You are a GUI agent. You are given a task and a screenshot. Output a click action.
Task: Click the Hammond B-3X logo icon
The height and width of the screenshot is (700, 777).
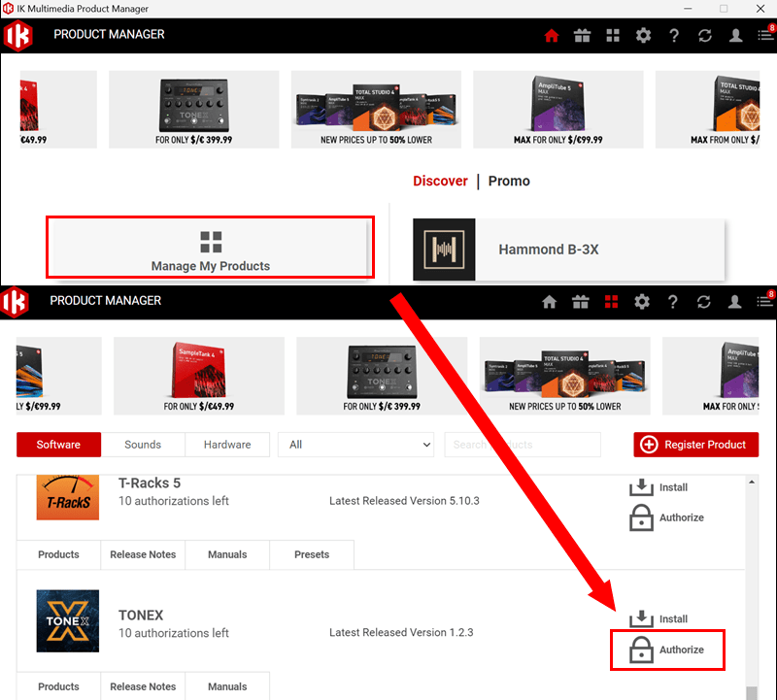tap(444, 250)
